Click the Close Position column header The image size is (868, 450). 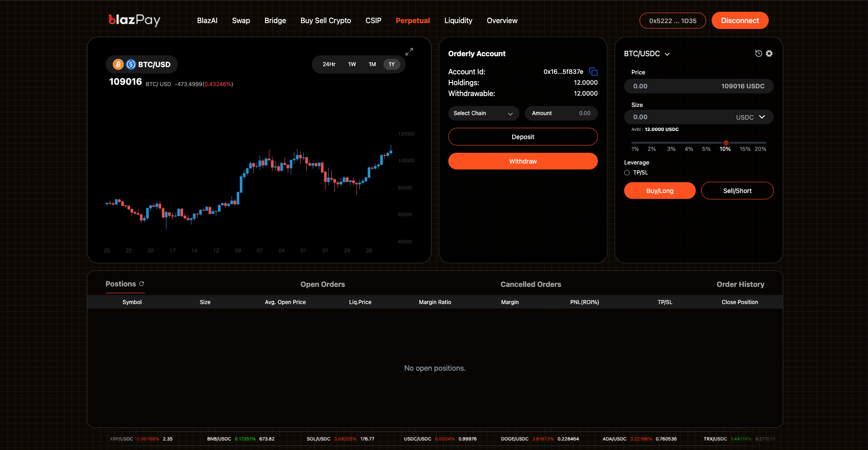740,302
